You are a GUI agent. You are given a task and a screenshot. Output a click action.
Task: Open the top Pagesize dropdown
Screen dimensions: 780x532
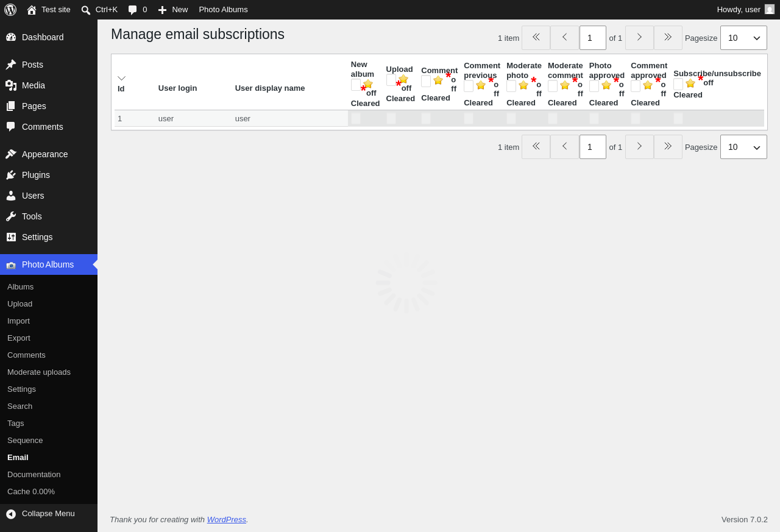743,38
